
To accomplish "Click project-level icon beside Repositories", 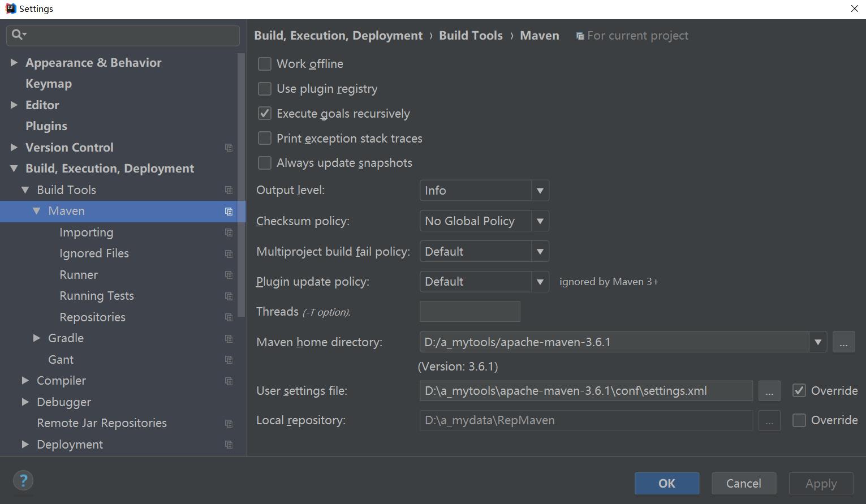I will tap(229, 317).
